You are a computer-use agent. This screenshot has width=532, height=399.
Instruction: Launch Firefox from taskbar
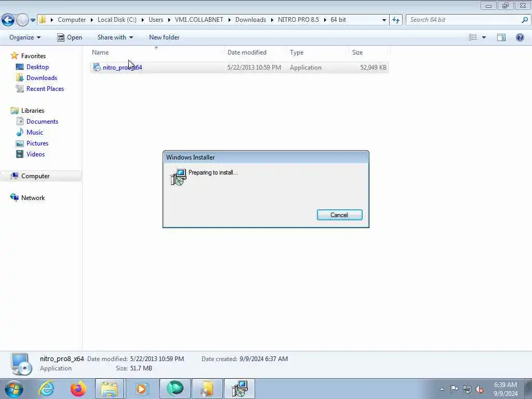pyautogui.click(x=78, y=389)
